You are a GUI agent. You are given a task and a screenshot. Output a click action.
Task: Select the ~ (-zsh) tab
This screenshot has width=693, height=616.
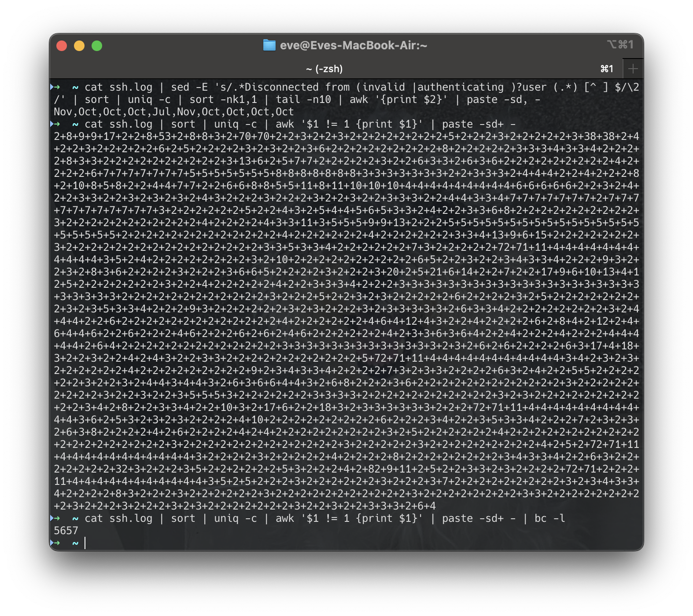[324, 69]
